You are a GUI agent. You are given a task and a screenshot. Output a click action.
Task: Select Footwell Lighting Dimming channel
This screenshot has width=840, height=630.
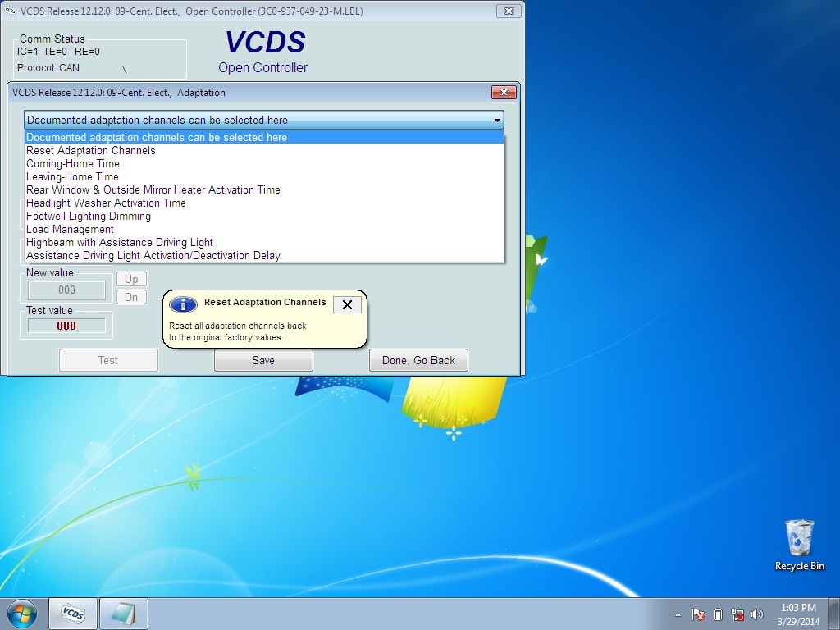click(89, 217)
